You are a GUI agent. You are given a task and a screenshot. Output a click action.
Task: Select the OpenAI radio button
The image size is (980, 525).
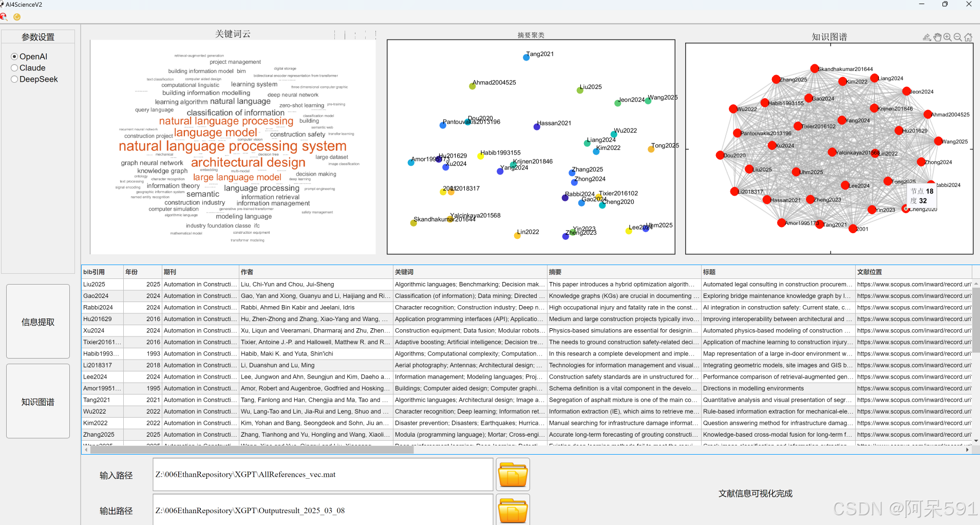coord(14,57)
